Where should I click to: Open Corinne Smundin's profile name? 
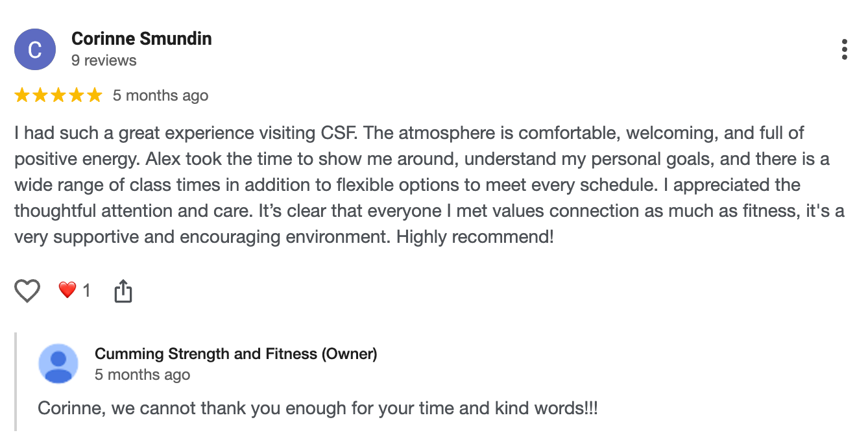coord(141,39)
